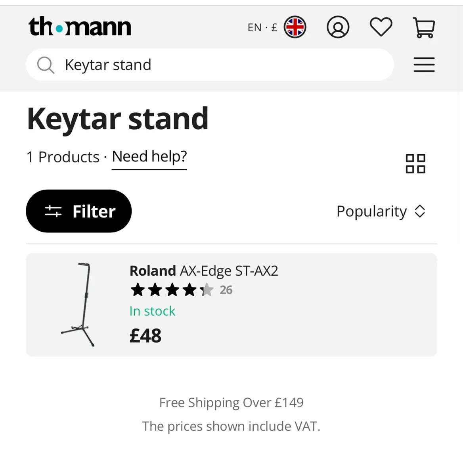The image size is (463, 476).
Task: Open the EN · £ language selector
Action: pos(262,28)
